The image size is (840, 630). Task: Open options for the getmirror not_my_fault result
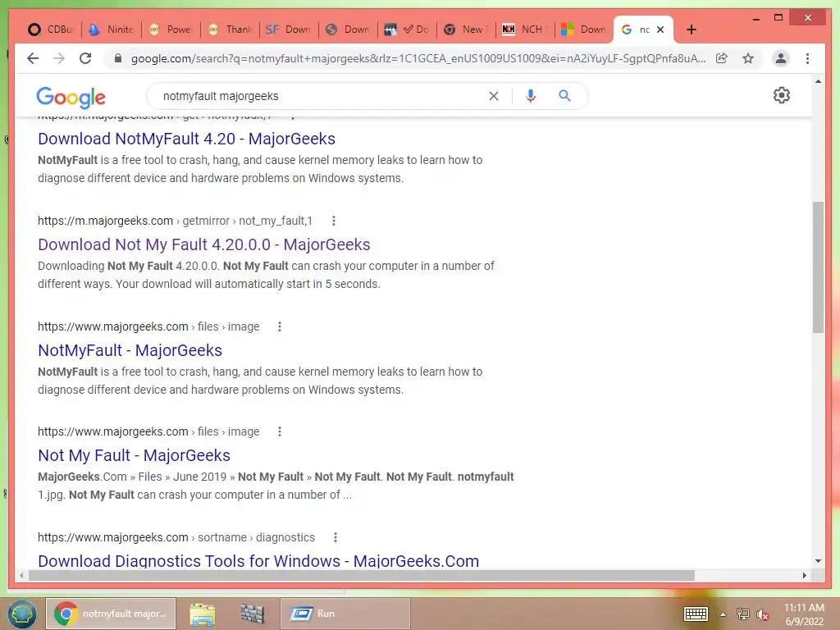point(334,221)
